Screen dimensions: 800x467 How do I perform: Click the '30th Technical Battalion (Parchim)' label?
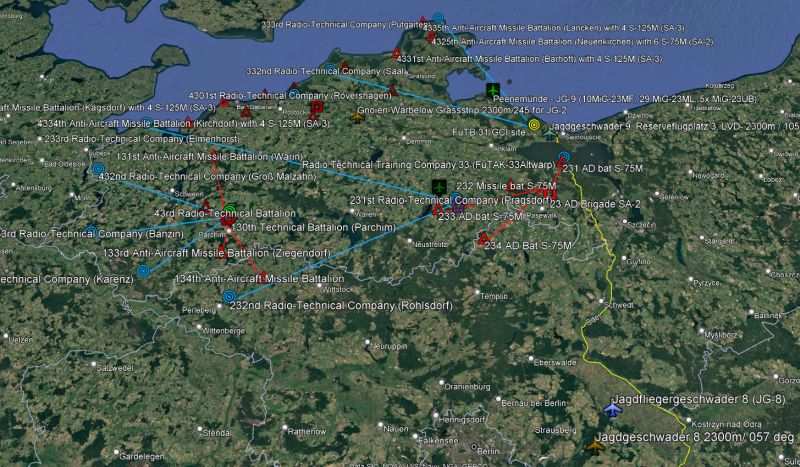click(316, 227)
